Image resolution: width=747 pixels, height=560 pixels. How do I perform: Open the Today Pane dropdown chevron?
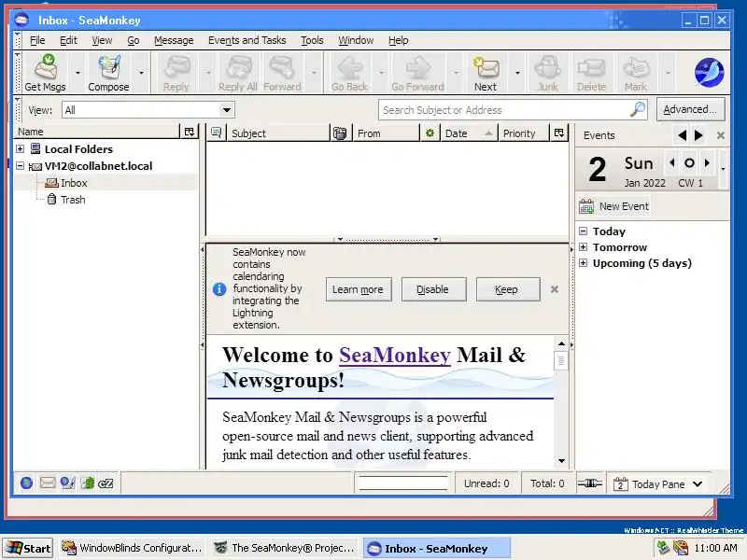(x=698, y=484)
